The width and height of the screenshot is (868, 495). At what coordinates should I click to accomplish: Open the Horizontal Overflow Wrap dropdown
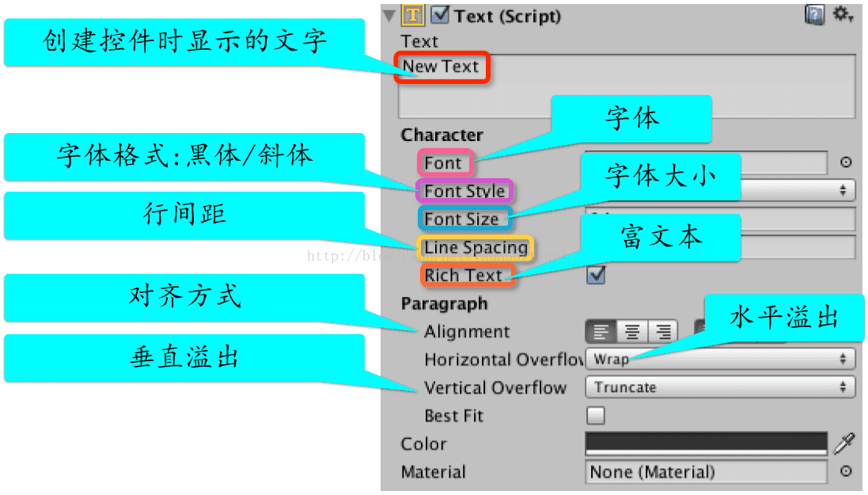[x=720, y=360]
